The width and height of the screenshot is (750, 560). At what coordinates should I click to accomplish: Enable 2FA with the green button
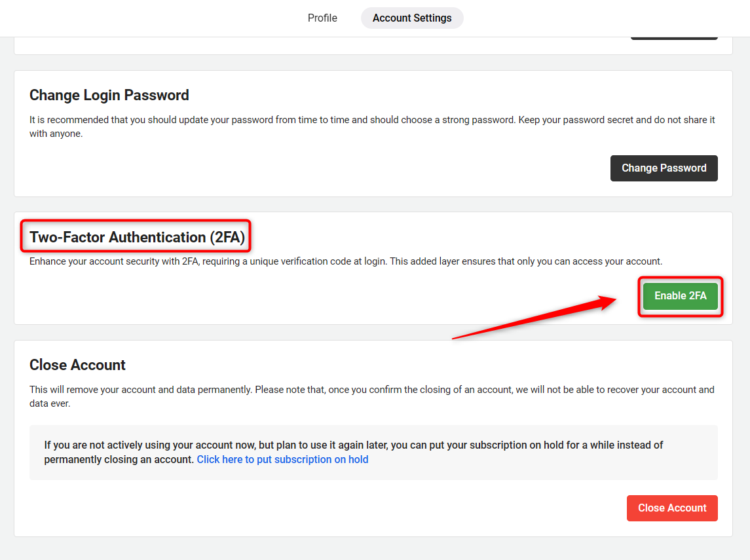[680, 296]
